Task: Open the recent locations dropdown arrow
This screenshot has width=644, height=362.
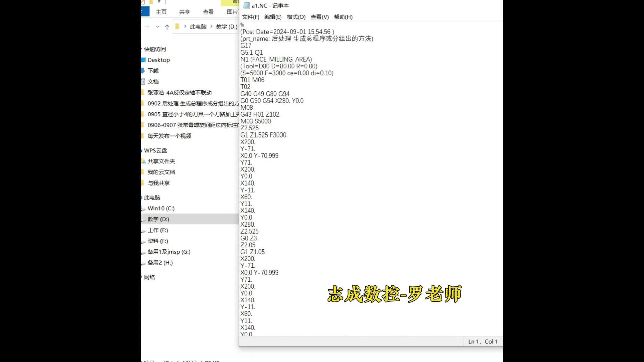Action: tap(158, 27)
